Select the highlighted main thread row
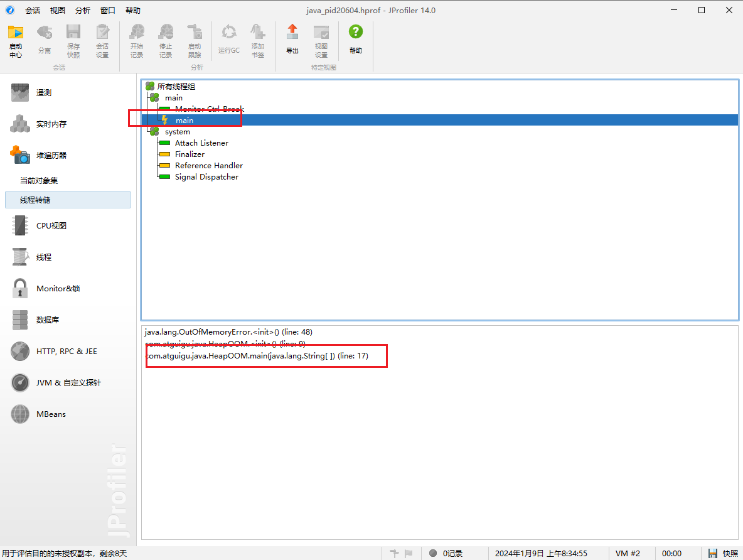Viewport: 743px width, 560px height. 440,121
